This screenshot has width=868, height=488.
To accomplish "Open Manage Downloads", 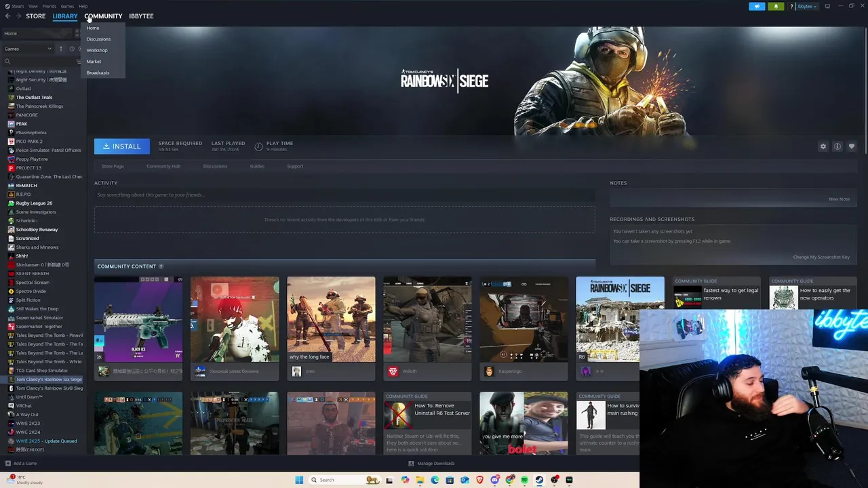I will (431, 464).
